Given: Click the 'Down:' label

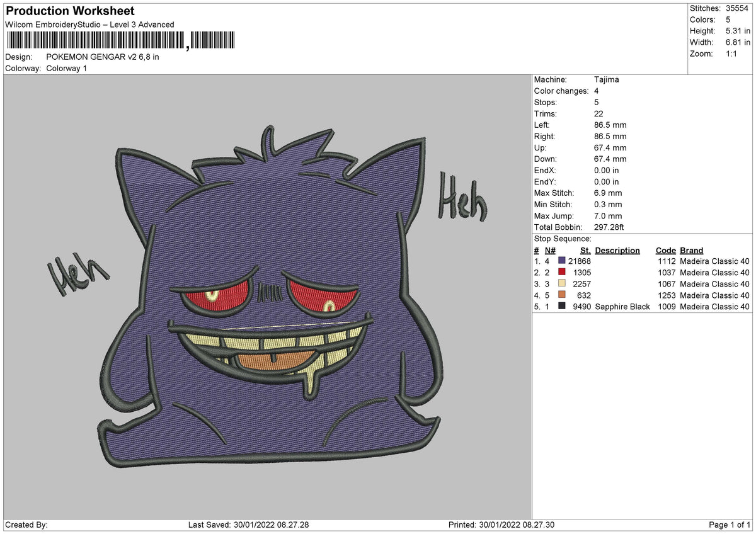Looking at the screenshot, I should pyautogui.click(x=546, y=159).
